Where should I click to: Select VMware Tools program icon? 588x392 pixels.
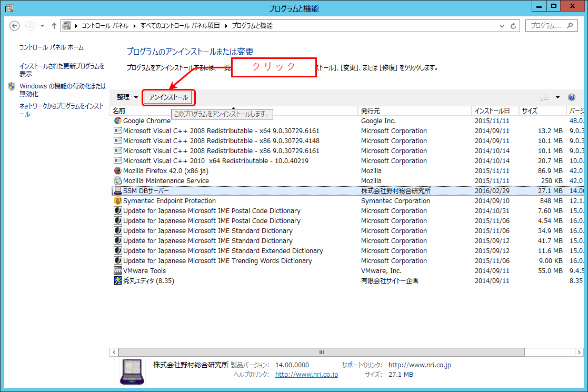[118, 270]
